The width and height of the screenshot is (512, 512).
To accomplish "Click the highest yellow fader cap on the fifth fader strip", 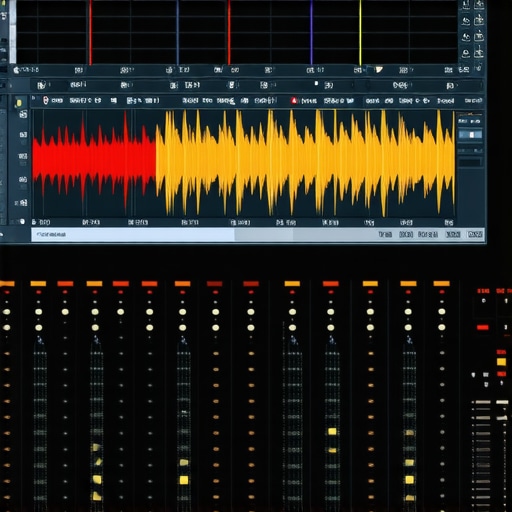I will pos(332,432).
